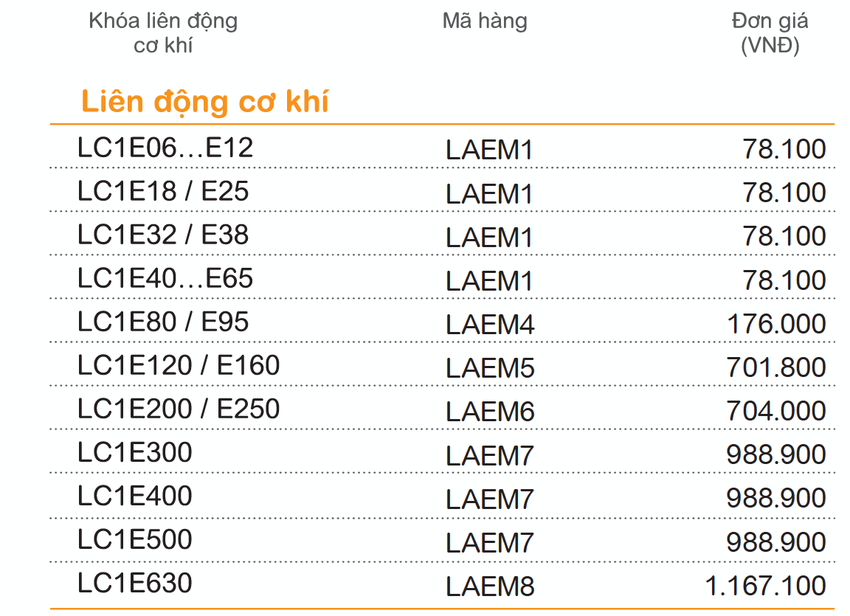Click the 1.167.100 price value
850x616 pixels.
click(x=765, y=586)
